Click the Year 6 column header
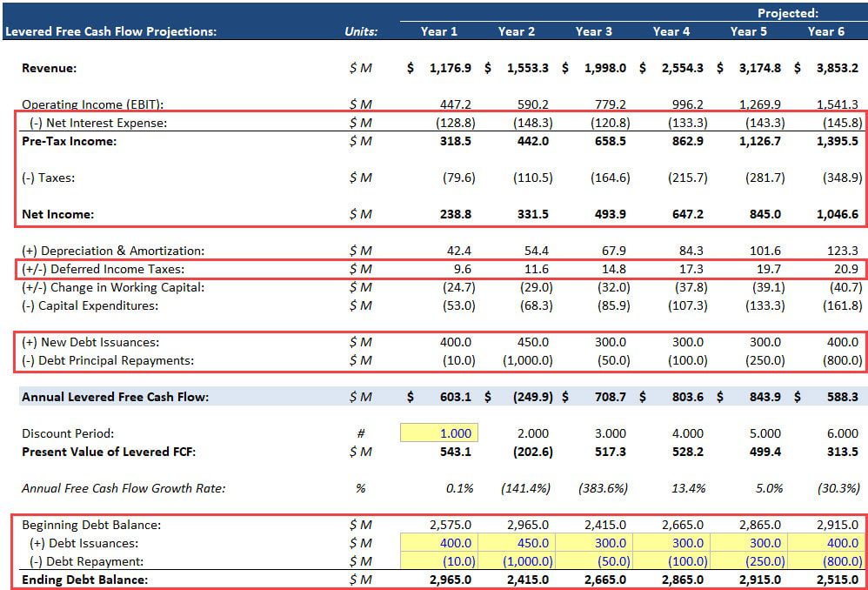Image resolution: width=868 pixels, height=590 pixels. tap(825, 31)
